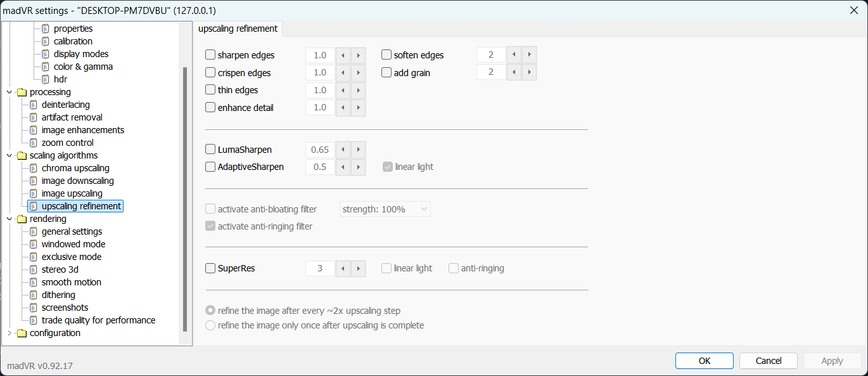Toggle the AdaptiveSharpen checkbox
The width and height of the screenshot is (868, 376).
(210, 167)
